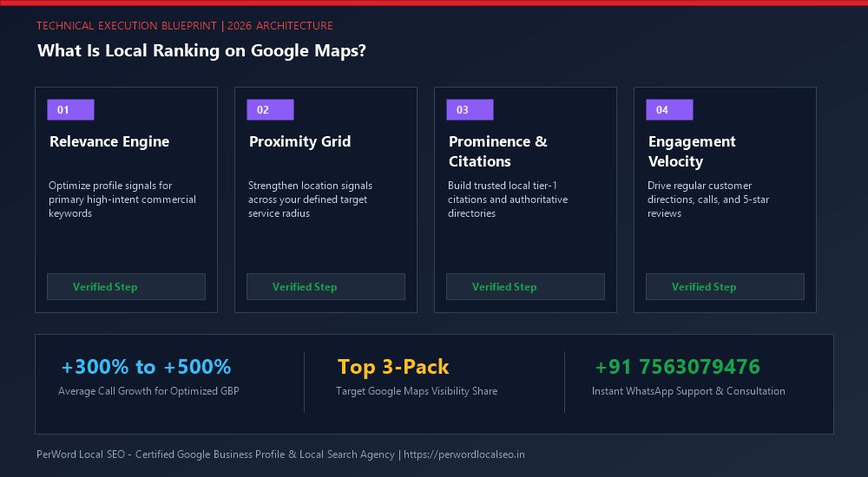The image size is (868, 477).
Task: Click the Build trusted local tier-1 citations description
Action: (508, 199)
